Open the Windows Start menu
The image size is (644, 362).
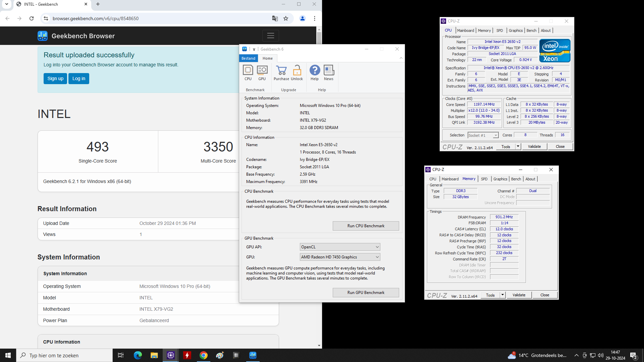pyautogui.click(x=8, y=355)
